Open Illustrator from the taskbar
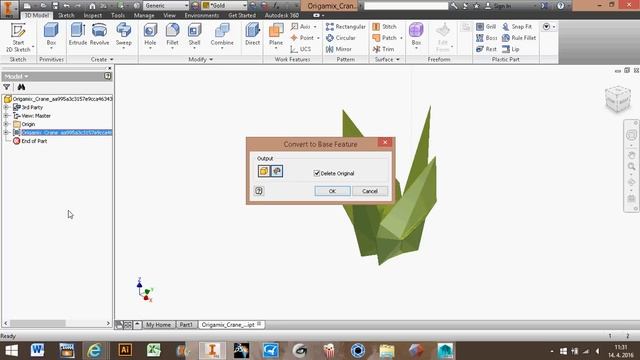The height and width of the screenshot is (360, 640). [x=125, y=351]
